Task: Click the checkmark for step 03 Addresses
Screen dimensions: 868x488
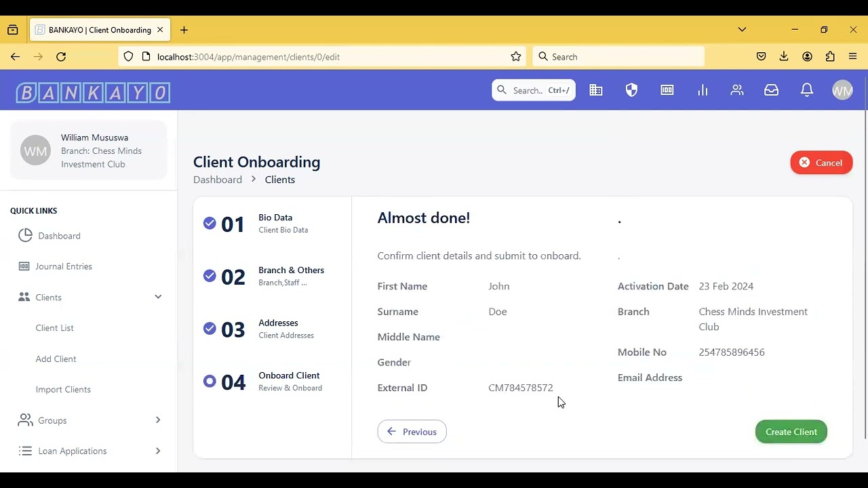Action: [x=210, y=329]
